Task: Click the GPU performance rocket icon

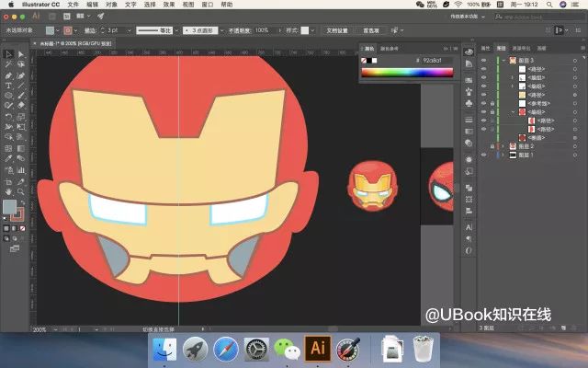Action: (100, 17)
